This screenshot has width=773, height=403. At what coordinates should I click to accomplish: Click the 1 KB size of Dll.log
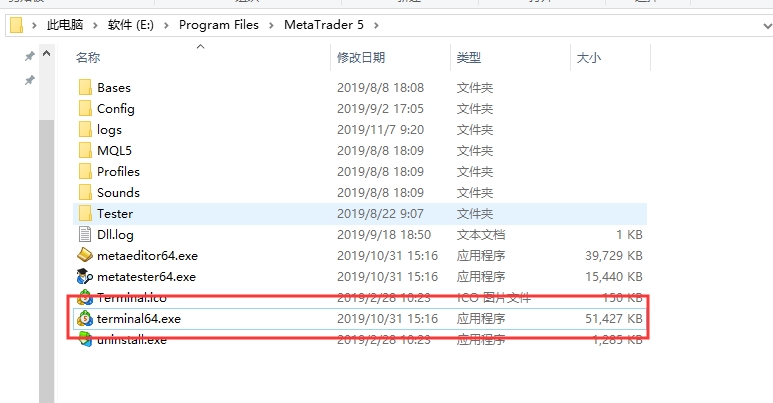630,235
